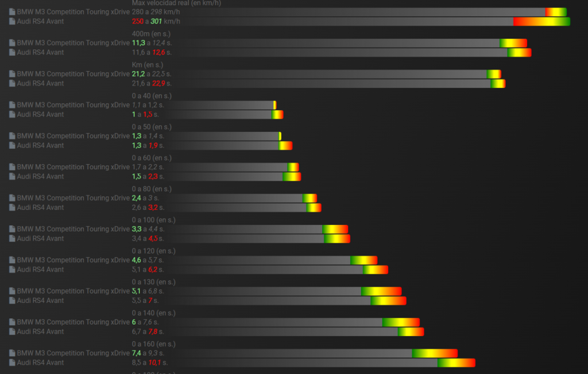Select the "2,6 a 3,2 s." value
This screenshot has width=588, height=374.
(x=148, y=207)
